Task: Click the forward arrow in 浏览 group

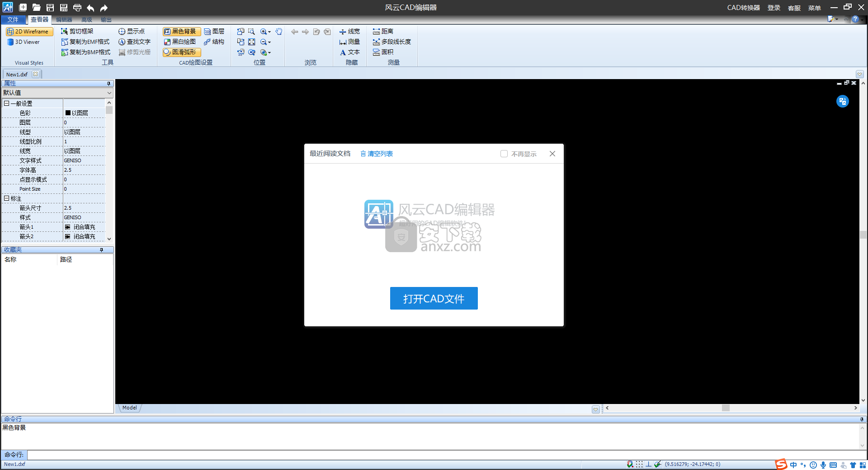Action: (x=305, y=31)
